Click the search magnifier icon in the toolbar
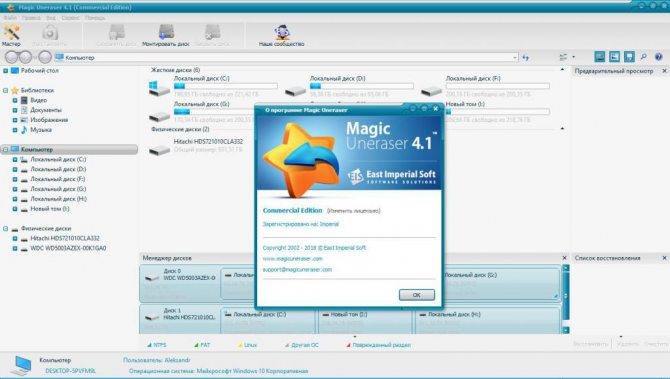The width and height of the screenshot is (670, 379). [644, 57]
